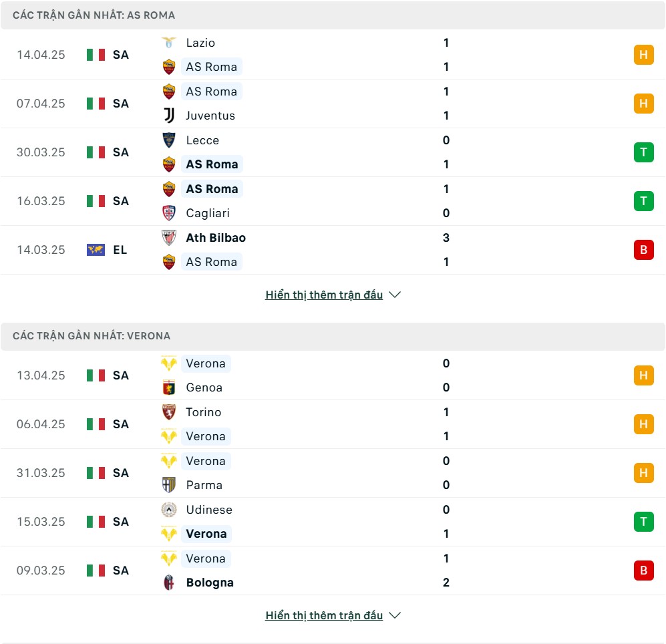Click the Torino crest icon
666x644 pixels.
[168, 412]
